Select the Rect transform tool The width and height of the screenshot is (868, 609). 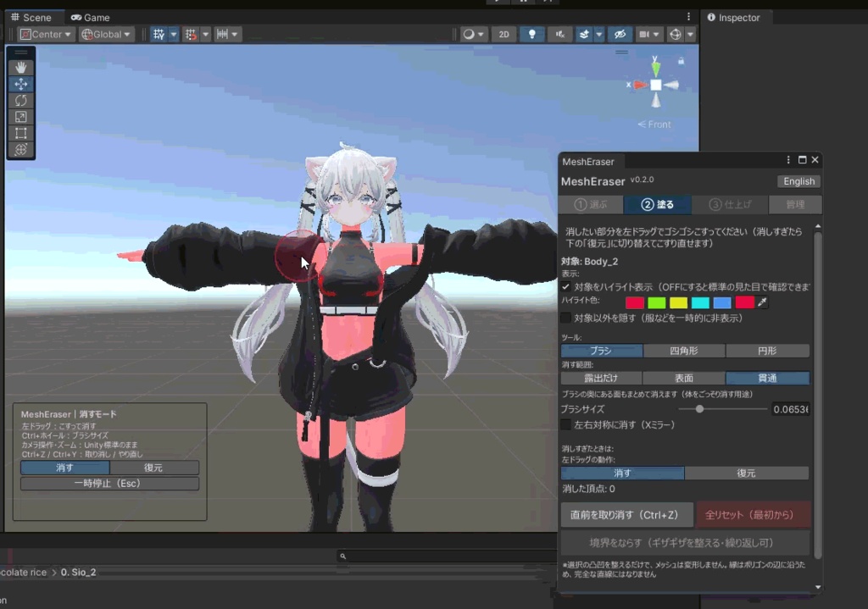coord(21,133)
